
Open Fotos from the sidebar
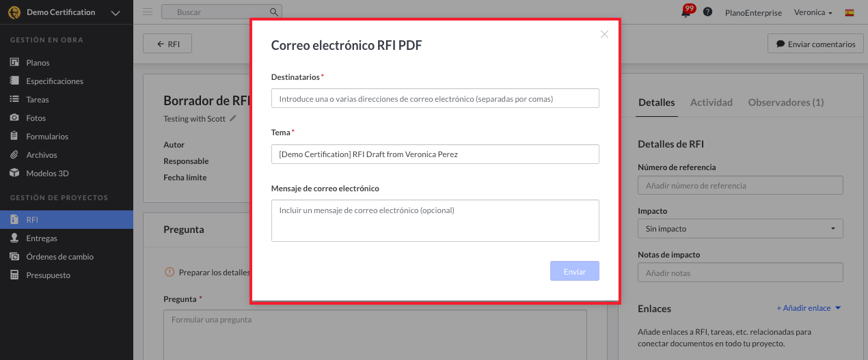(x=36, y=118)
